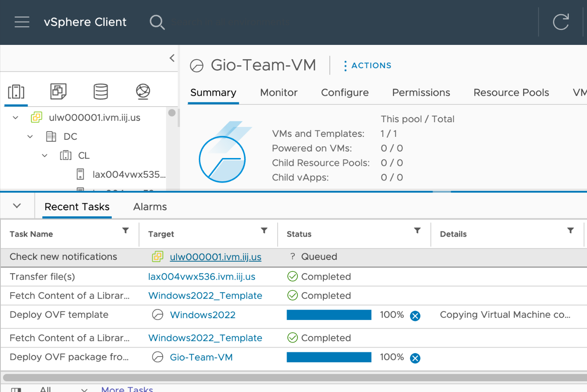
Task: Collapse the navigator sidebar arrow
Action: click(x=172, y=58)
